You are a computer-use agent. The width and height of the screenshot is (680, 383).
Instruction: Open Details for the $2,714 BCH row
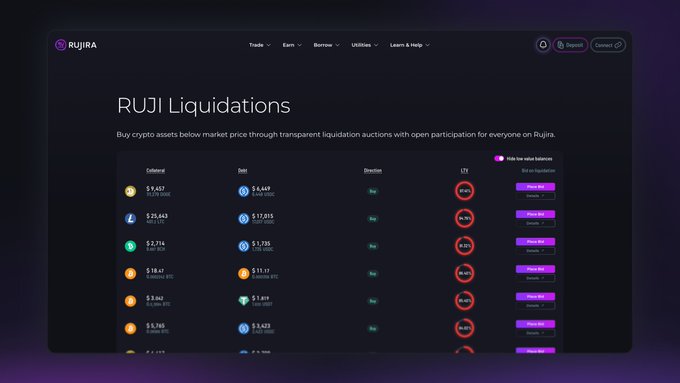point(535,251)
